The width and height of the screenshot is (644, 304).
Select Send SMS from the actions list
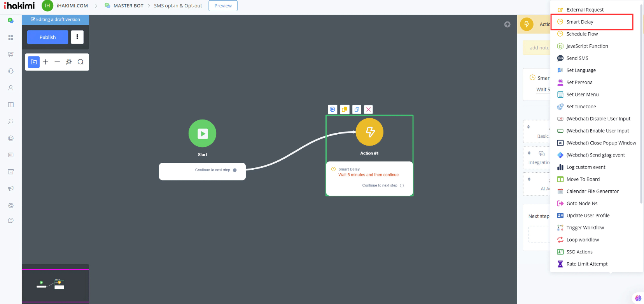(x=577, y=58)
